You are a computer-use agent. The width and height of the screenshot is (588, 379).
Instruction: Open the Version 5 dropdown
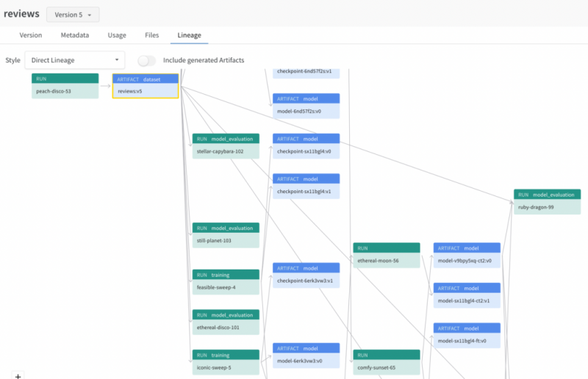72,15
